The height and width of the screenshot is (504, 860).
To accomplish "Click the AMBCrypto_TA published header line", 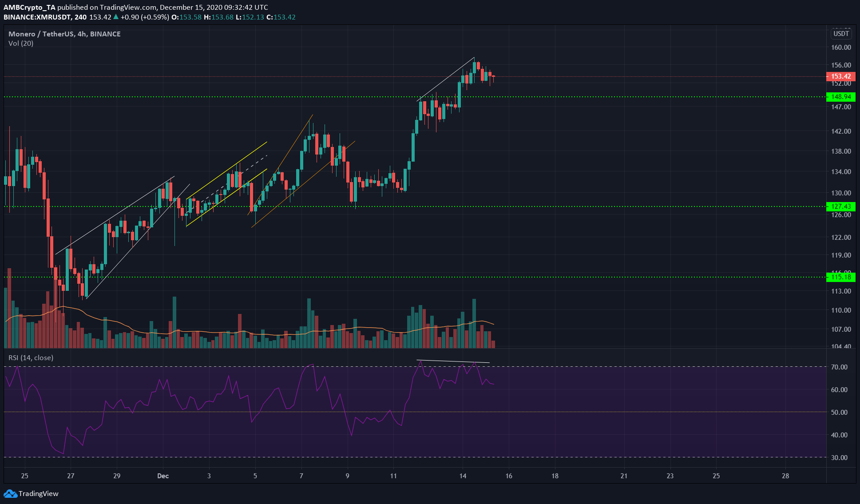I will 136,7.
